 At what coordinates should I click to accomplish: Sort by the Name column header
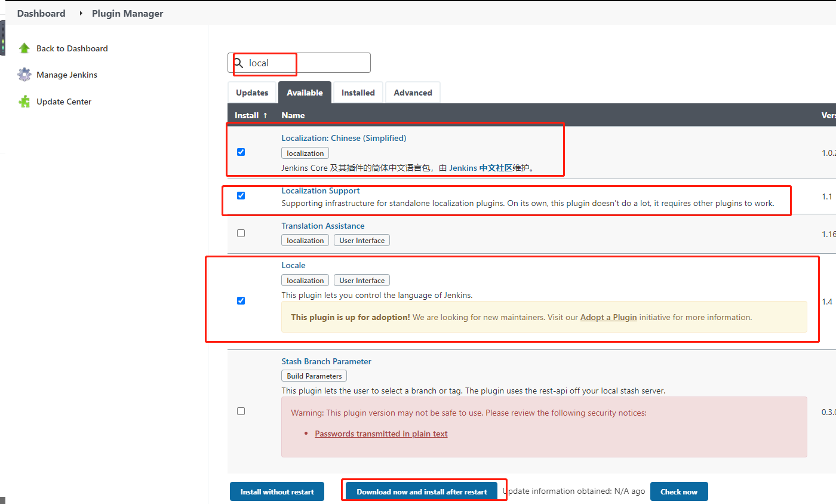(293, 115)
